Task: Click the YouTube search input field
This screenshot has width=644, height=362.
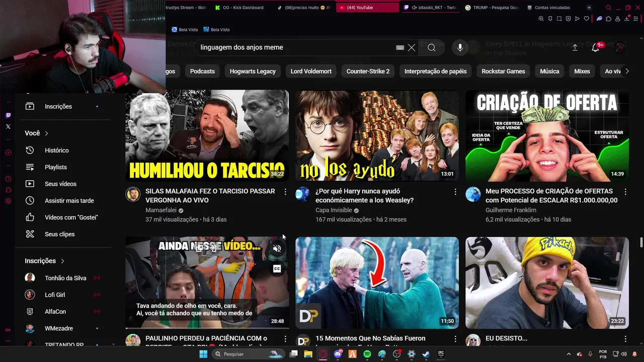Action: [x=297, y=47]
